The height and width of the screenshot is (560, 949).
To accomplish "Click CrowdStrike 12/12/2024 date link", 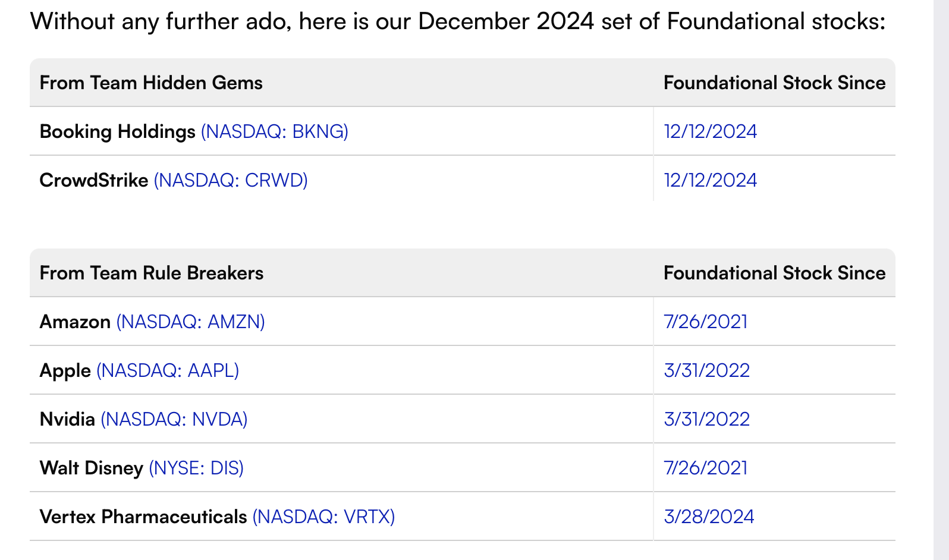I will pyautogui.click(x=710, y=180).
